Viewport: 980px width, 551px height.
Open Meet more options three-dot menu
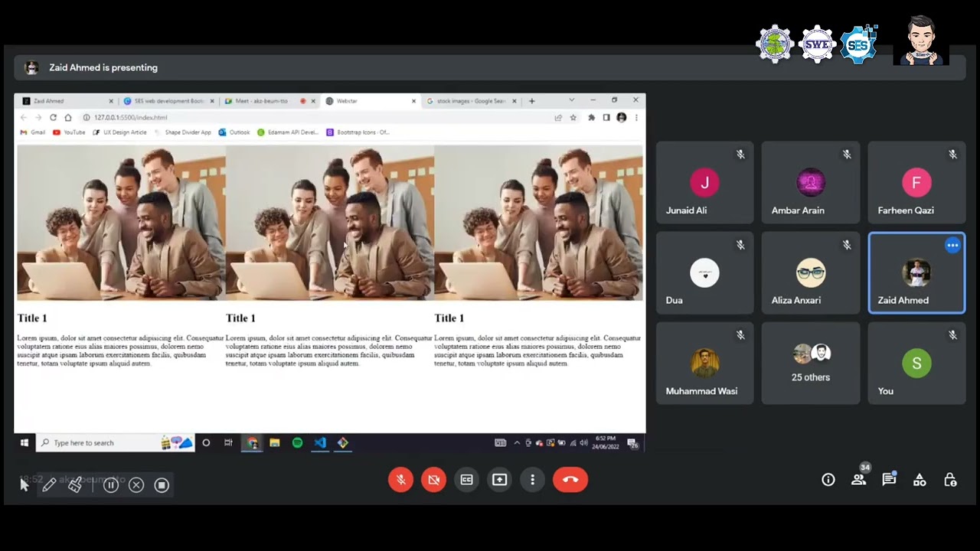532,480
